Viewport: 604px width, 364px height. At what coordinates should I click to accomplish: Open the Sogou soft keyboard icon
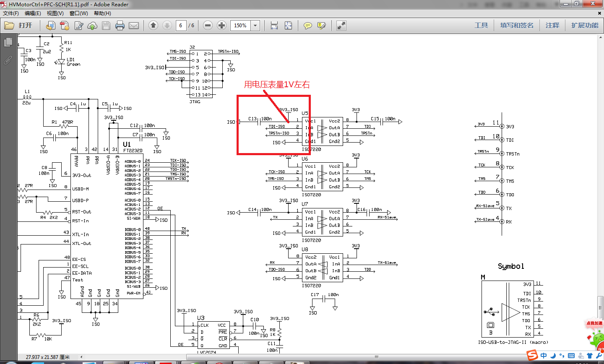[x=571, y=356]
